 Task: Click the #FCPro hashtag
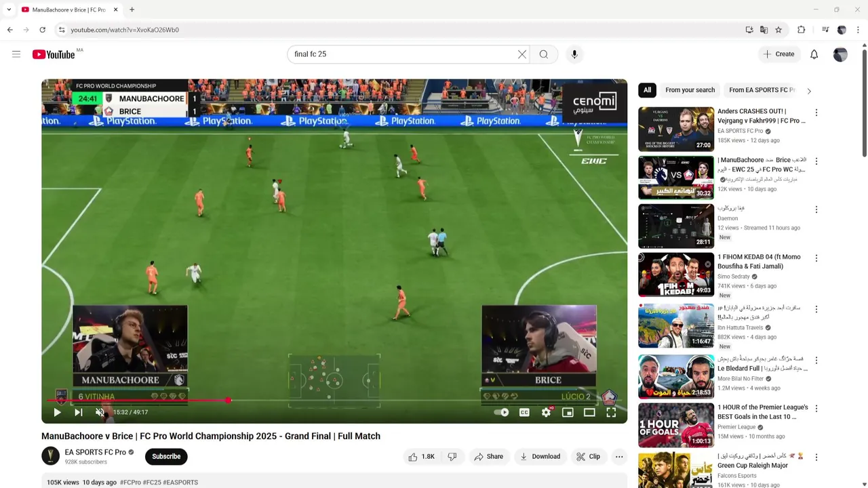pos(130,483)
